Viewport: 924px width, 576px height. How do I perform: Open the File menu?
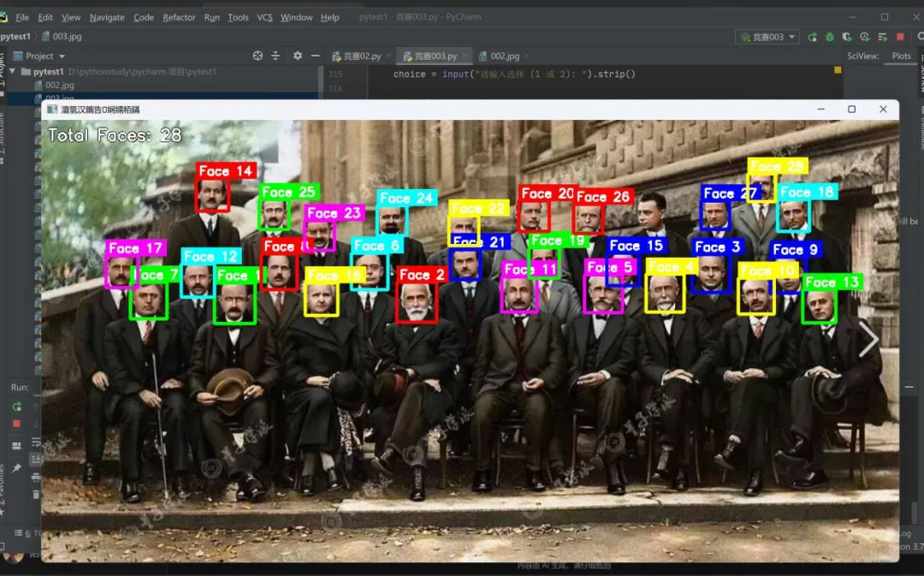[21, 17]
